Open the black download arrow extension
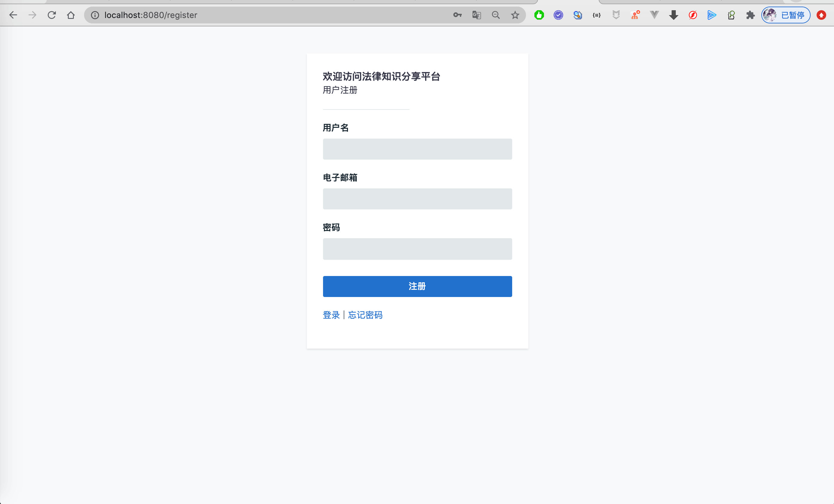The height and width of the screenshot is (504, 834). (674, 15)
